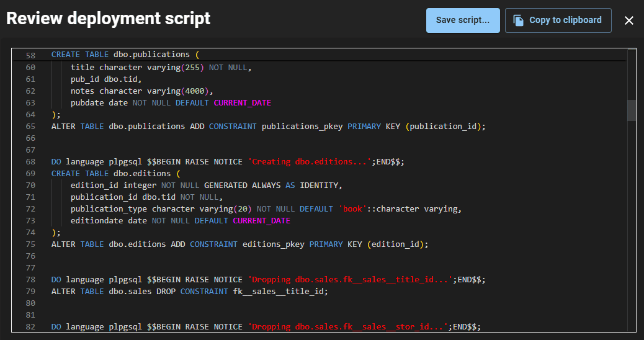Click the 'Review deployment script' heading
This screenshot has width=644, height=340.
point(109,19)
